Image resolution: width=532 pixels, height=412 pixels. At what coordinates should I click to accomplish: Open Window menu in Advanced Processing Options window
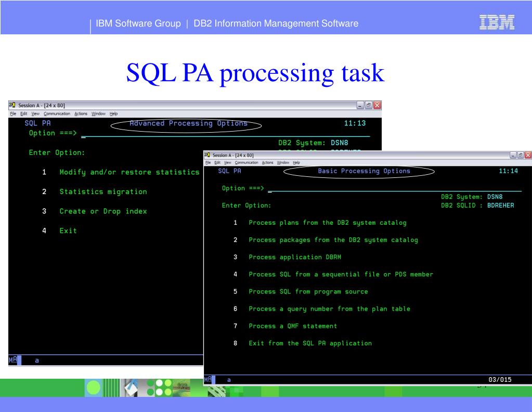(x=98, y=114)
